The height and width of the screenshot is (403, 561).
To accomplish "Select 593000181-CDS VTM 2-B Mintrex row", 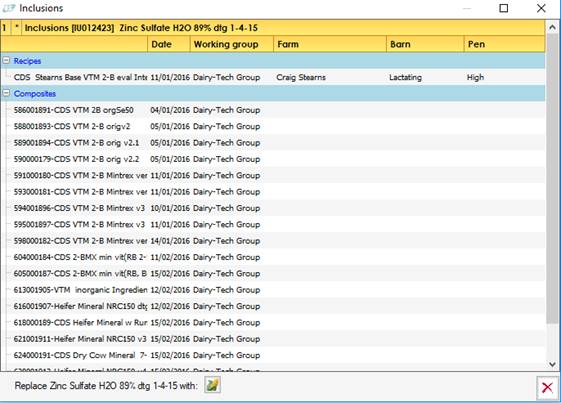I will pyautogui.click(x=274, y=192).
